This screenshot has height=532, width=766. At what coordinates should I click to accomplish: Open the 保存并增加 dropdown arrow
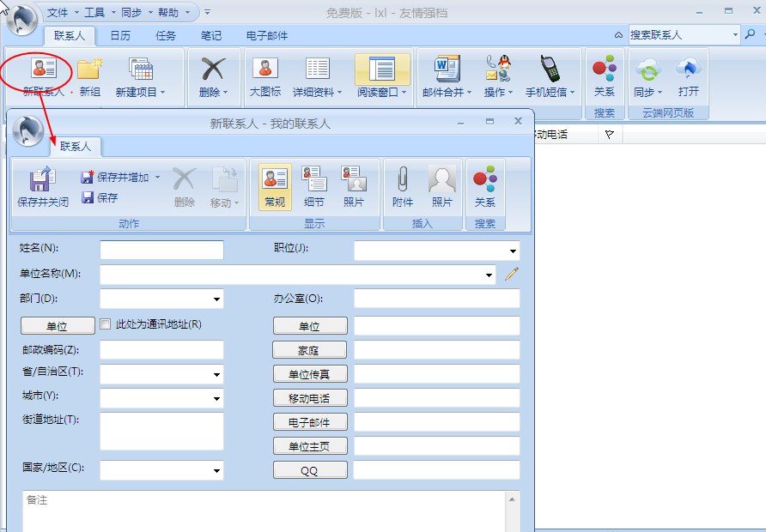coord(157,177)
